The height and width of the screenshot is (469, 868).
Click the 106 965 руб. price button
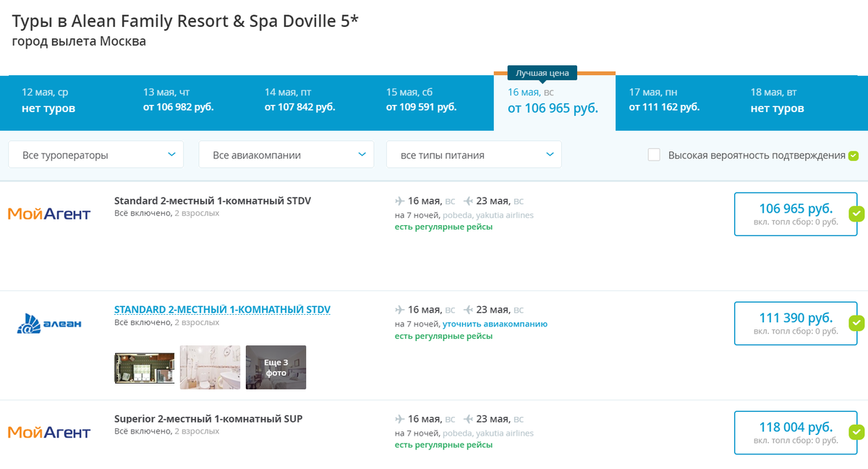pos(796,214)
